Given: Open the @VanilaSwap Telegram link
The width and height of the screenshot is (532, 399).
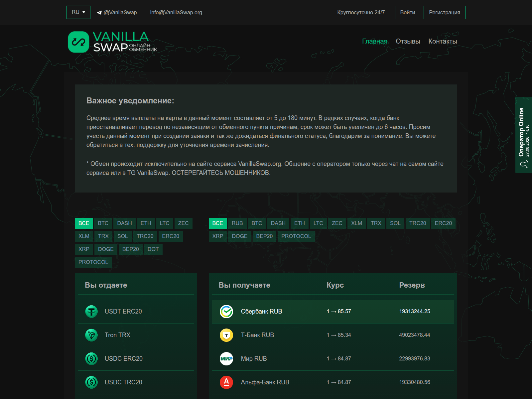Looking at the screenshot, I should pos(117,13).
